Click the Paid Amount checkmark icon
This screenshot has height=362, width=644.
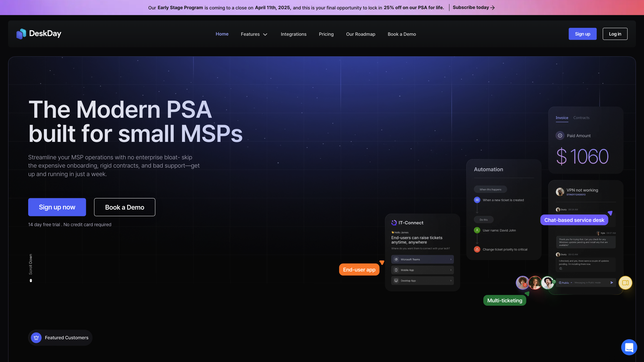pyautogui.click(x=560, y=135)
